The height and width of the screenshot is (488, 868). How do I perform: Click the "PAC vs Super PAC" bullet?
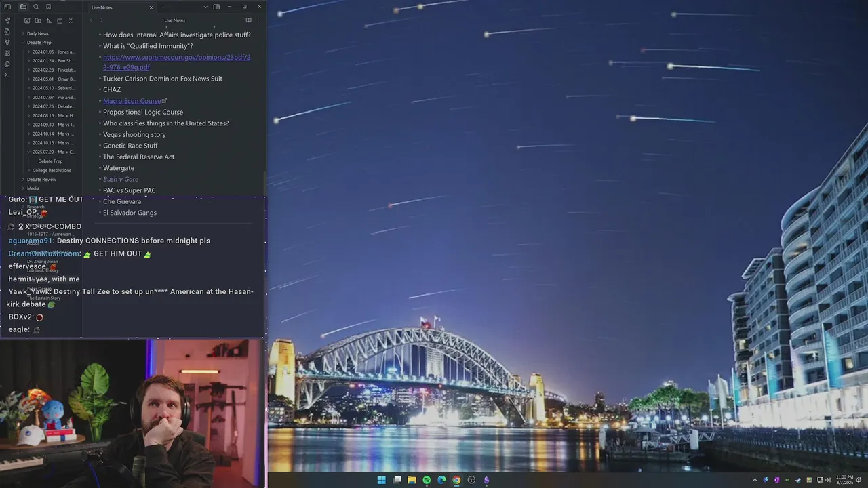[x=130, y=190]
